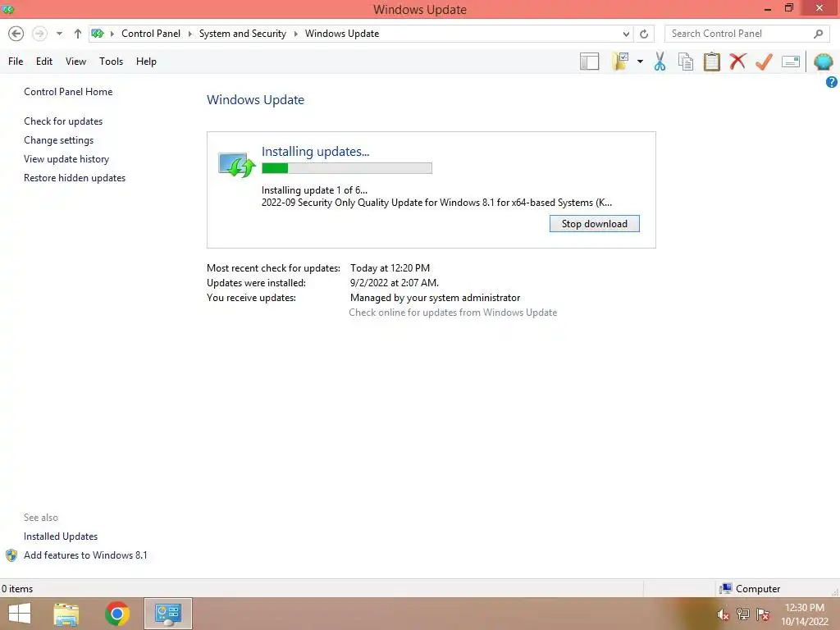Expand the chevron after Control Panel breadcrumb

[189, 34]
